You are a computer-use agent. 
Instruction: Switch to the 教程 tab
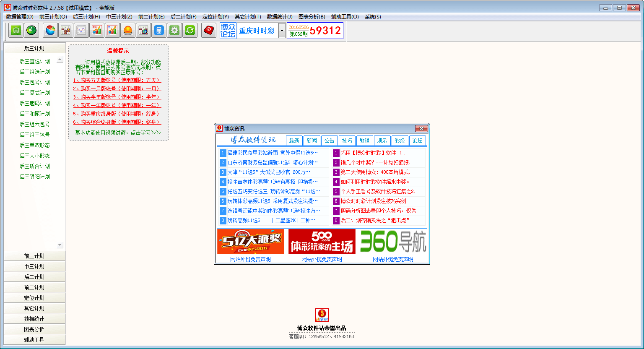pyautogui.click(x=365, y=141)
